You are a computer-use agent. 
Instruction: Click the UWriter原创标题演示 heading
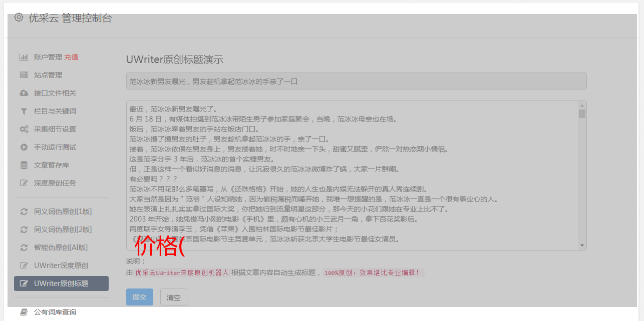point(175,59)
